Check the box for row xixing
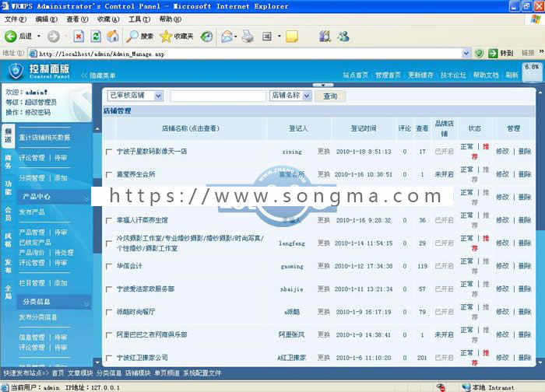Screen dimensions: 545x392 coord(109,152)
